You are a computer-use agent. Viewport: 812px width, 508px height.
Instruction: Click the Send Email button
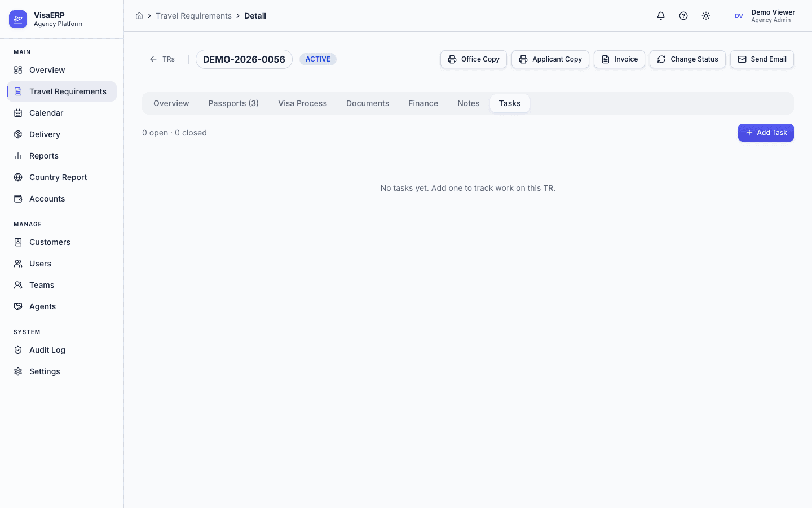click(x=762, y=59)
